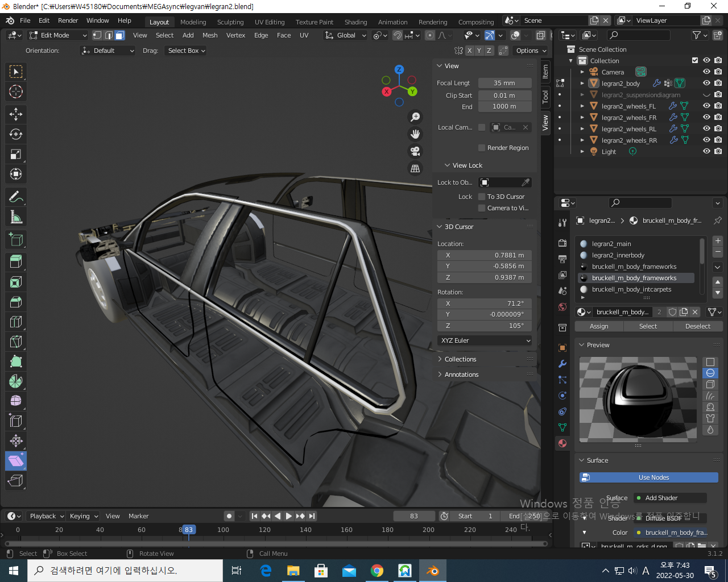Select the Move tool in toolbar

(16, 114)
